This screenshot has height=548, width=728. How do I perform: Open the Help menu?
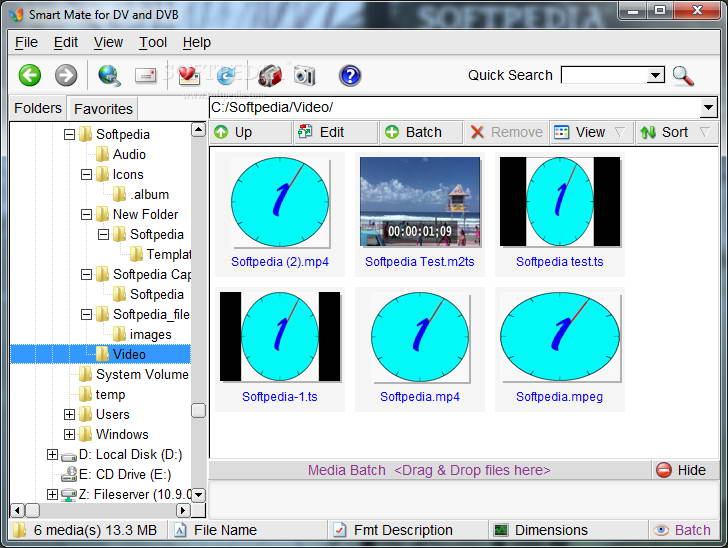click(x=196, y=42)
